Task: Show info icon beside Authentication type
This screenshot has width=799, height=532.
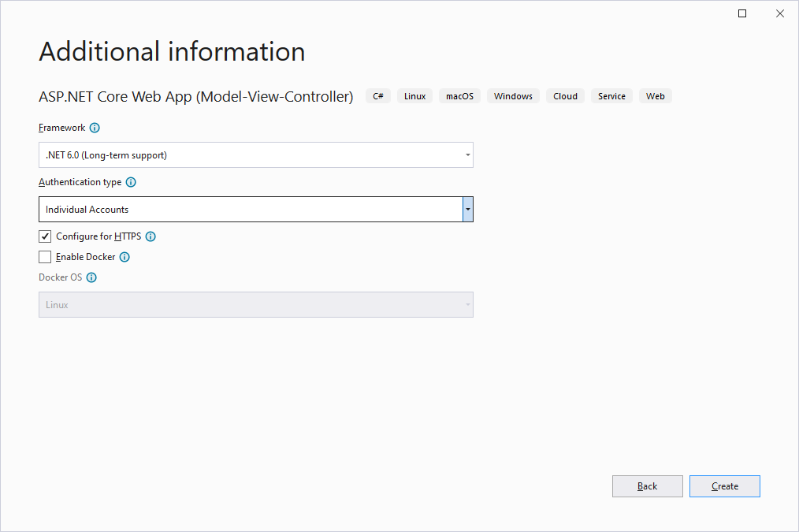Action: point(131,182)
